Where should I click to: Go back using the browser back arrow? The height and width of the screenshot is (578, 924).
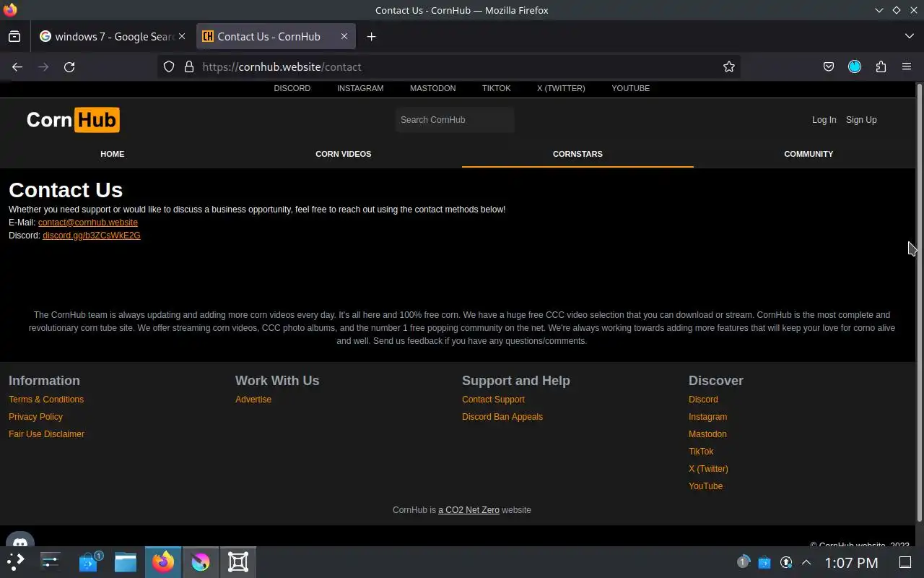point(17,66)
